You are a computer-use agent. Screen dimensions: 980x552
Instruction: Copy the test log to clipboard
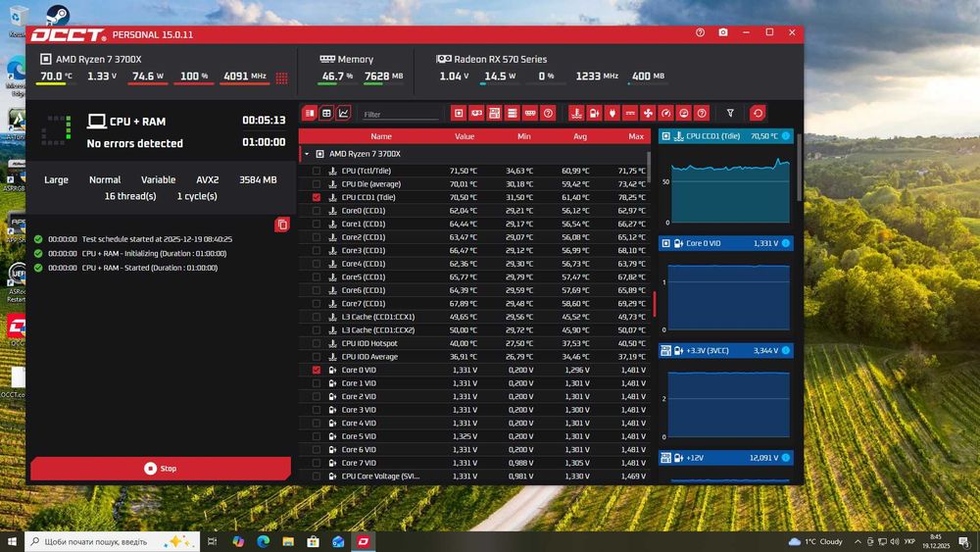(x=282, y=225)
